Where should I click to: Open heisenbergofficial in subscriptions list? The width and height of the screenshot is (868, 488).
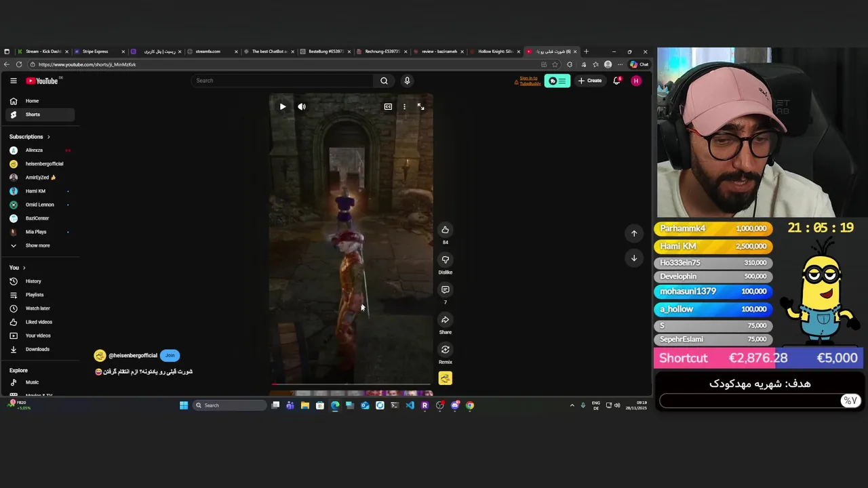point(41,164)
